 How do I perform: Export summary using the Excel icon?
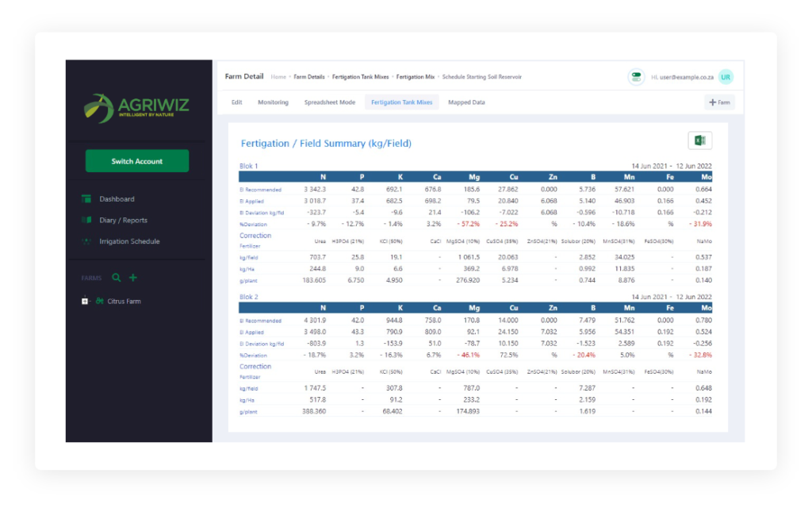tap(699, 140)
